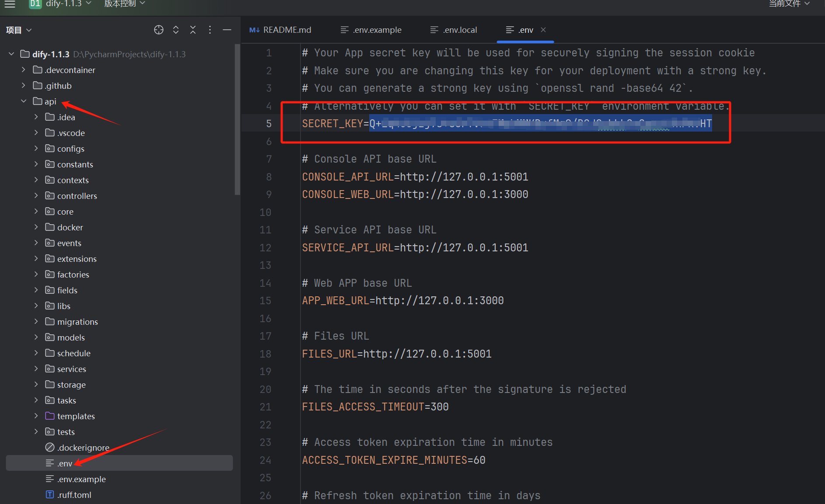Switch to the .env.example tab
The width and height of the screenshot is (825, 504).
pos(376,30)
